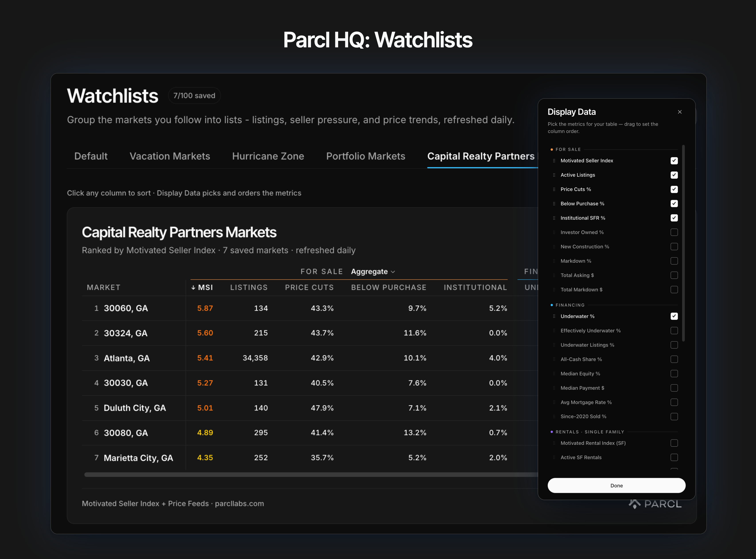Select the 30080, GA market row
This screenshot has height=559, width=756.
pos(310,433)
